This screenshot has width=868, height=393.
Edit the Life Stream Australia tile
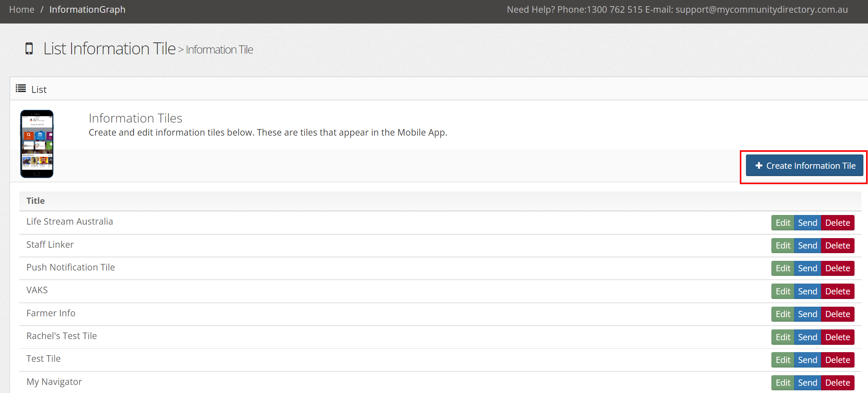(783, 223)
